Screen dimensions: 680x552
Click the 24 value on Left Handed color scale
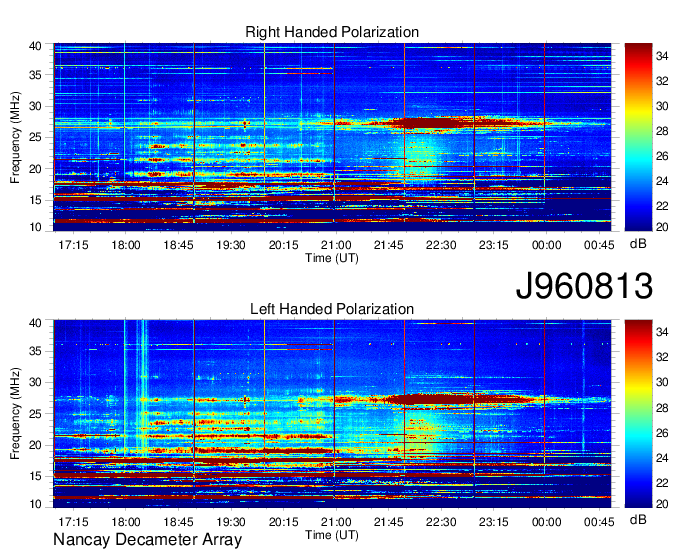pyautogui.click(x=662, y=458)
